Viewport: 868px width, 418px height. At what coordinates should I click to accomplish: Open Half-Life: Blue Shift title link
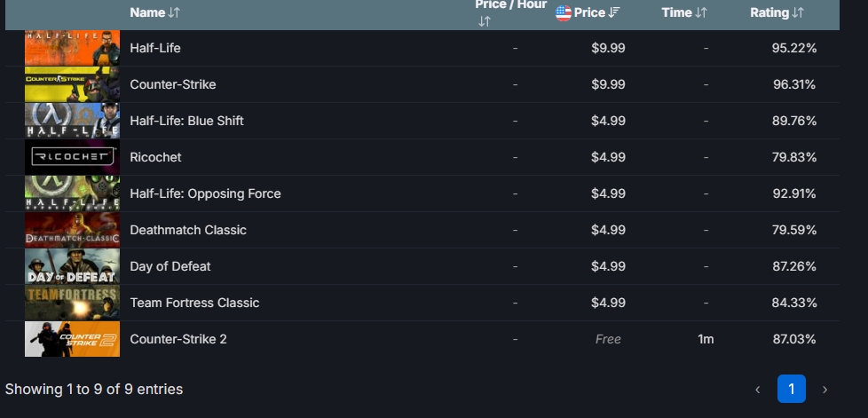[186, 121]
